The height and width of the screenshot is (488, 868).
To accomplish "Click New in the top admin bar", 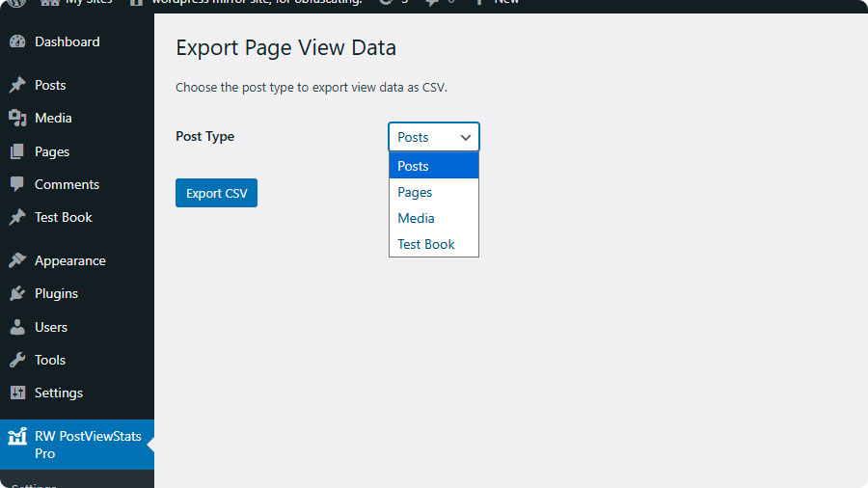I will [x=506, y=3].
